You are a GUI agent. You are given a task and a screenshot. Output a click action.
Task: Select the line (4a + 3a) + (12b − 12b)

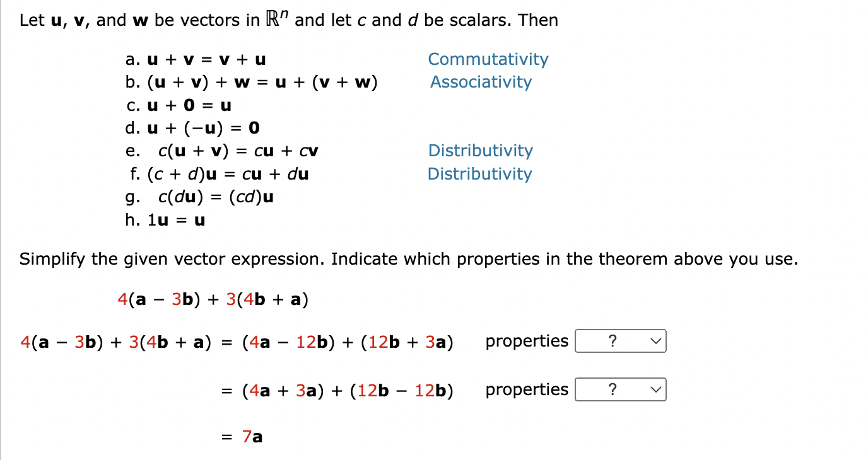click(x=348, y=390)
